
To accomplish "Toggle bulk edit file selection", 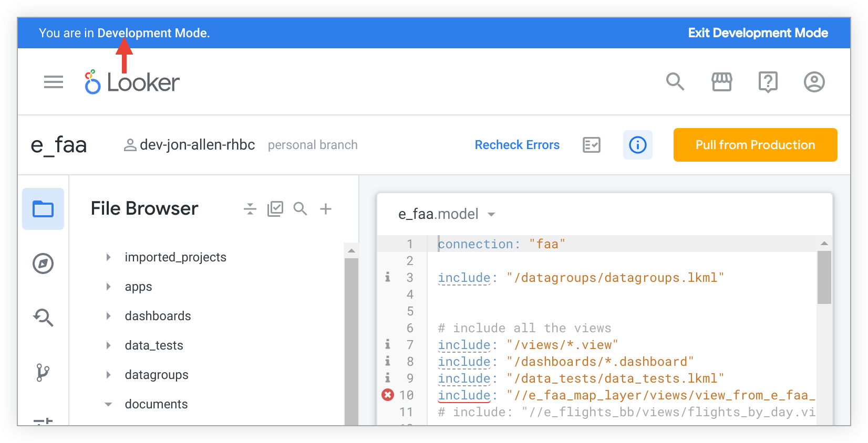I will 275,209.
